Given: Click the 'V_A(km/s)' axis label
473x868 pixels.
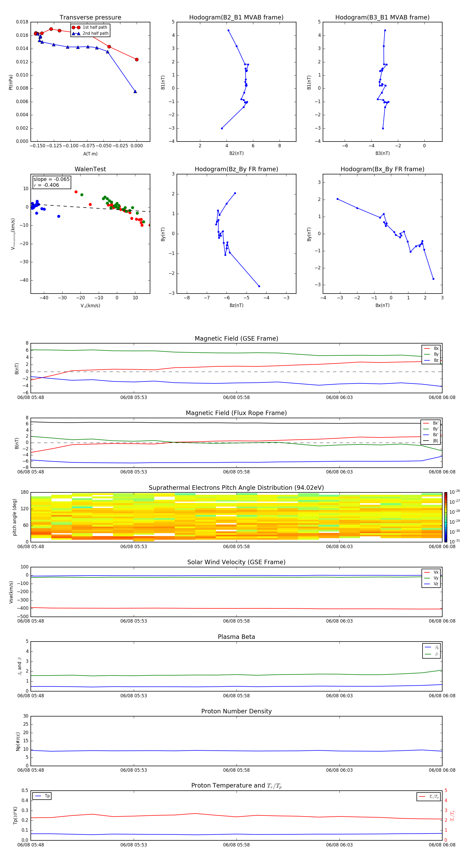Looking at the screenshot, I should click(x=90, y=306).
